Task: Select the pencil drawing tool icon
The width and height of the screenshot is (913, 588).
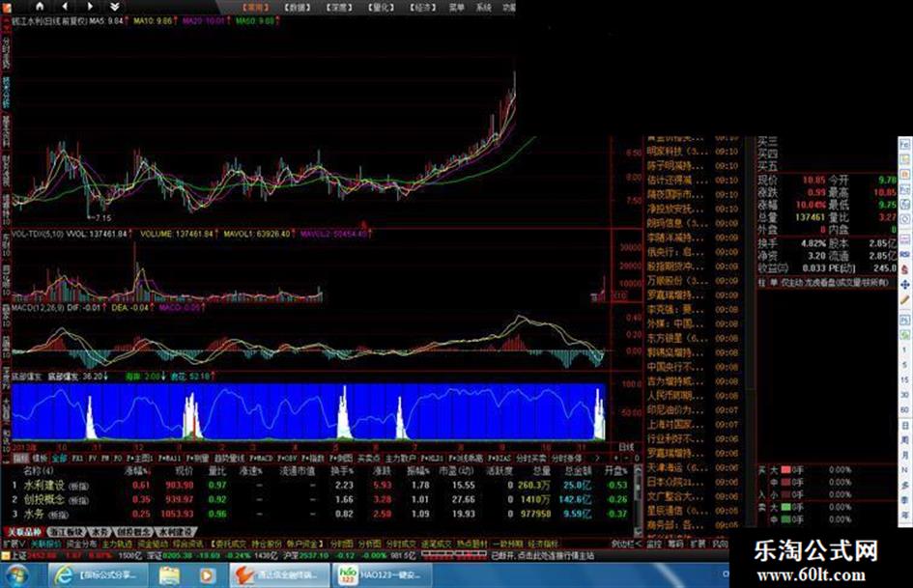Action: pos(905,300)
